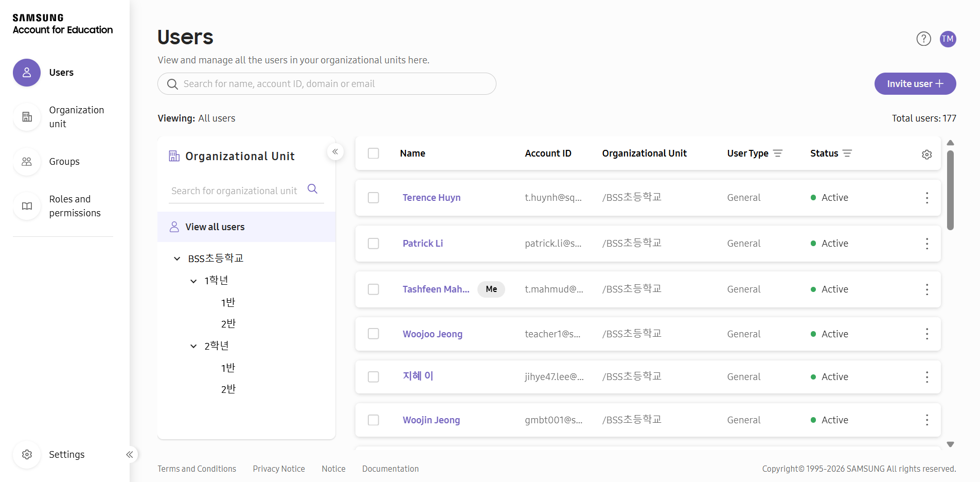The height and width of the screenshot is (482, 980).
Task: Click the user list scrollbar thumb
Action: [x=951, y=190]
